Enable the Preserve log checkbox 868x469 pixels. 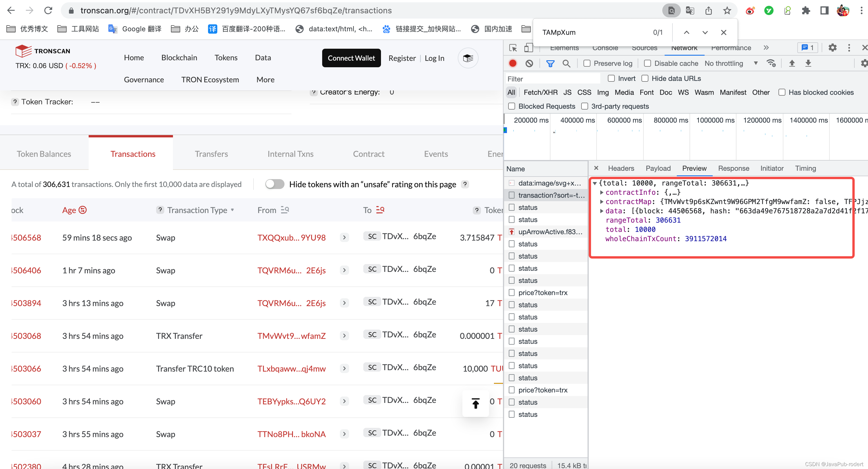pyautogui.click(x=587, y=63)
